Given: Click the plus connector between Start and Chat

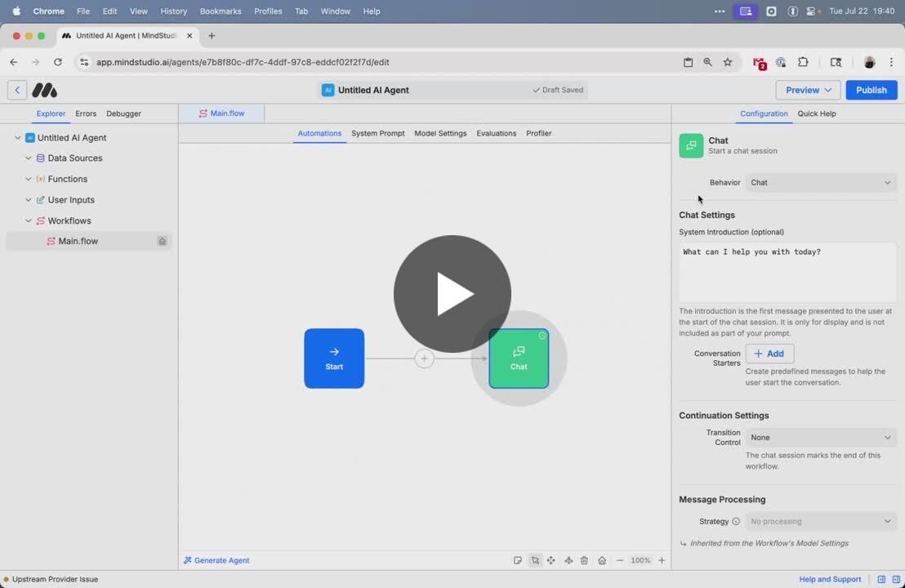Looking at the screenshot, I should click(x=424, y=359).
